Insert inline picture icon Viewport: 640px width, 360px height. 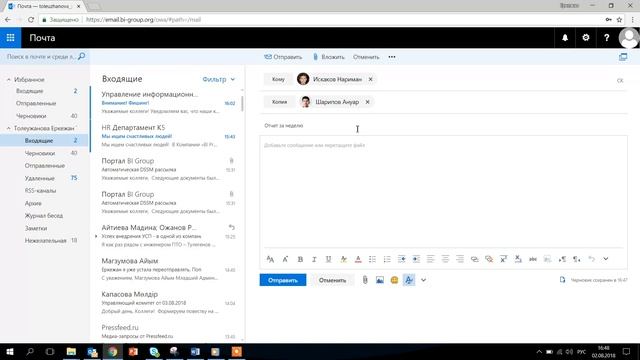pyautogui.click(x=380, y=280)
